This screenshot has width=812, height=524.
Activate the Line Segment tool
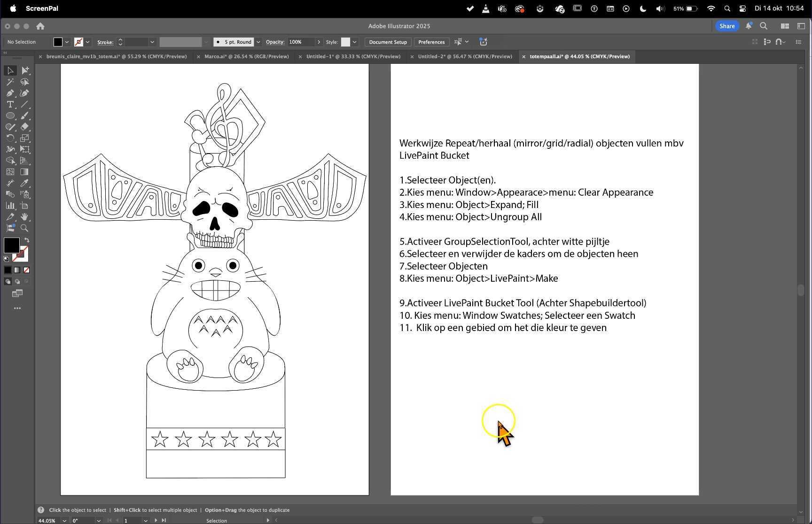(24, 104)
